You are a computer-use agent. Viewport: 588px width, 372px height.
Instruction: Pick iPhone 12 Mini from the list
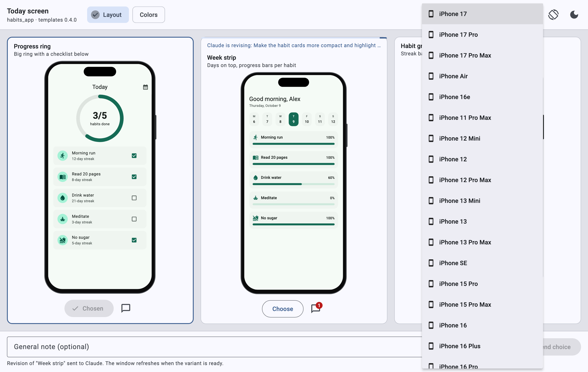click(482, 138)
